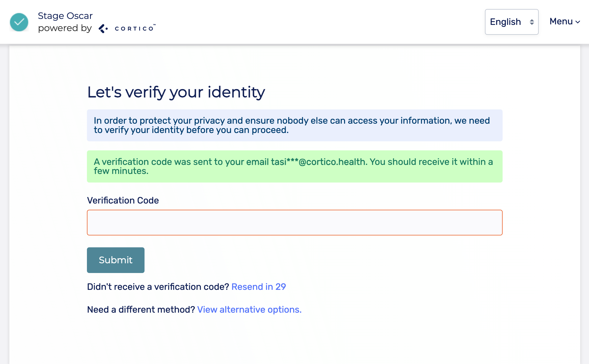Viewport: 589px width, 364px height.
Task: Click the CORTICO wordmark in the header
Action: pos(134,29)
